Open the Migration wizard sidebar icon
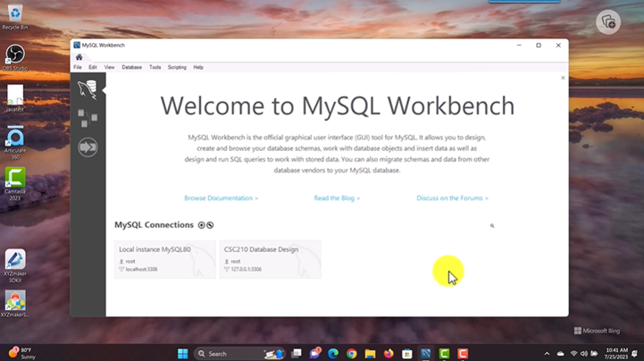Viewport: 644px width, 361px height. (88, 147)
